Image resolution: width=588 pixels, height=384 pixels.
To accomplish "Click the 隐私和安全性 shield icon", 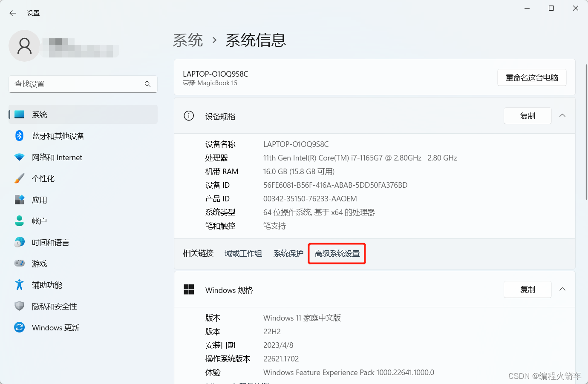I will tap(20, 306).
